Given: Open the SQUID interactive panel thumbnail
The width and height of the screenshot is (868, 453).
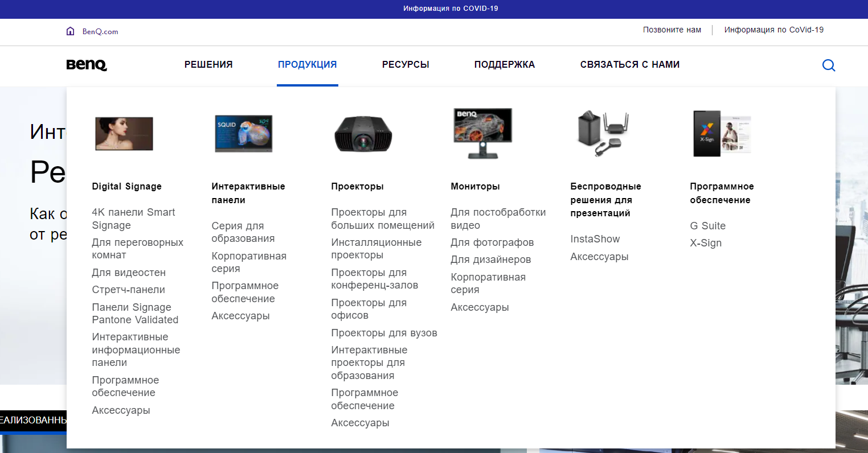Looking at the screenshot, I should click(x=244, y=134).
